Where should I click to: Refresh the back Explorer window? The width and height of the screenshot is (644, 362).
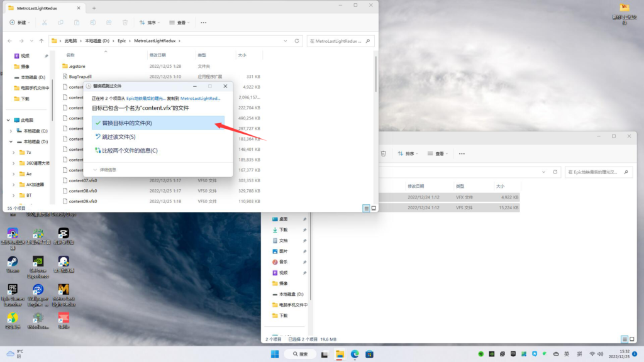pos(555,172)
